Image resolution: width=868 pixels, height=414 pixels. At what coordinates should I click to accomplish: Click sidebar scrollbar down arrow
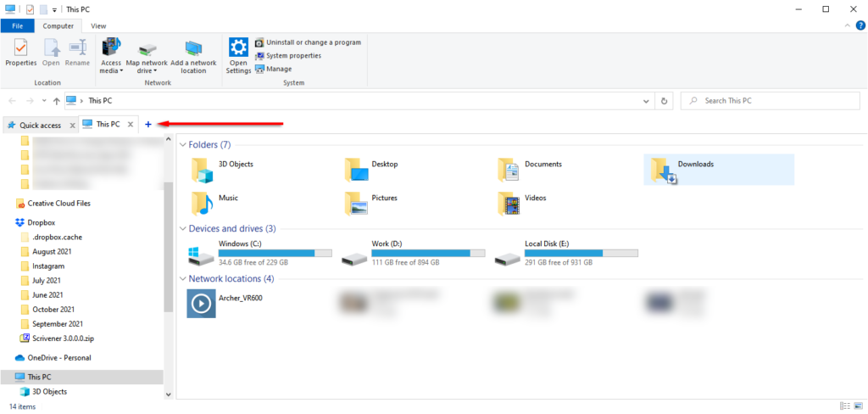tap(169, 394)
